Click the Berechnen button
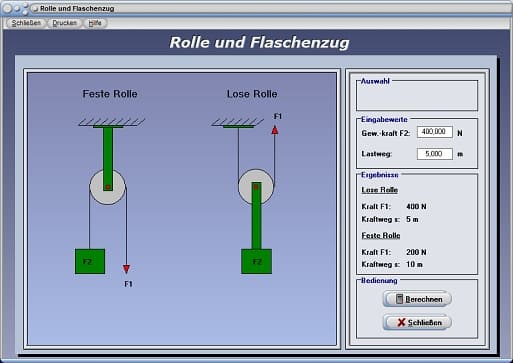513x363 pixels. [417, 299]
